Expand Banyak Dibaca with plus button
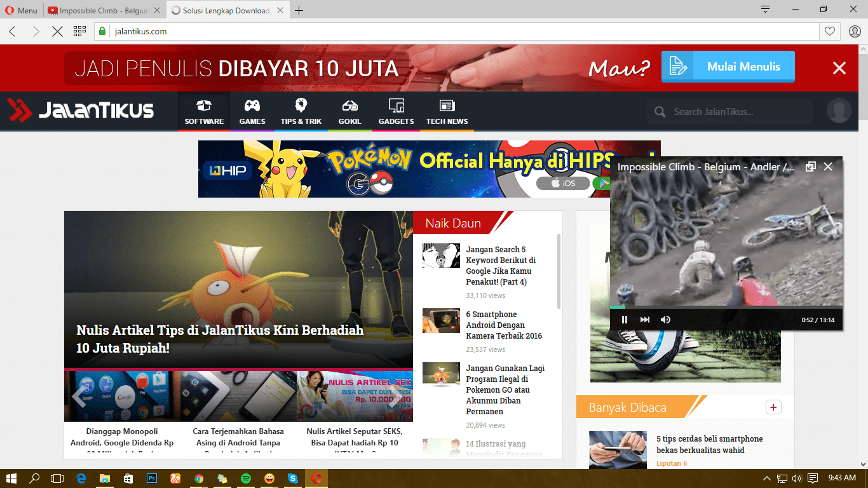This screenshot has width=868, height=488. 773,407
